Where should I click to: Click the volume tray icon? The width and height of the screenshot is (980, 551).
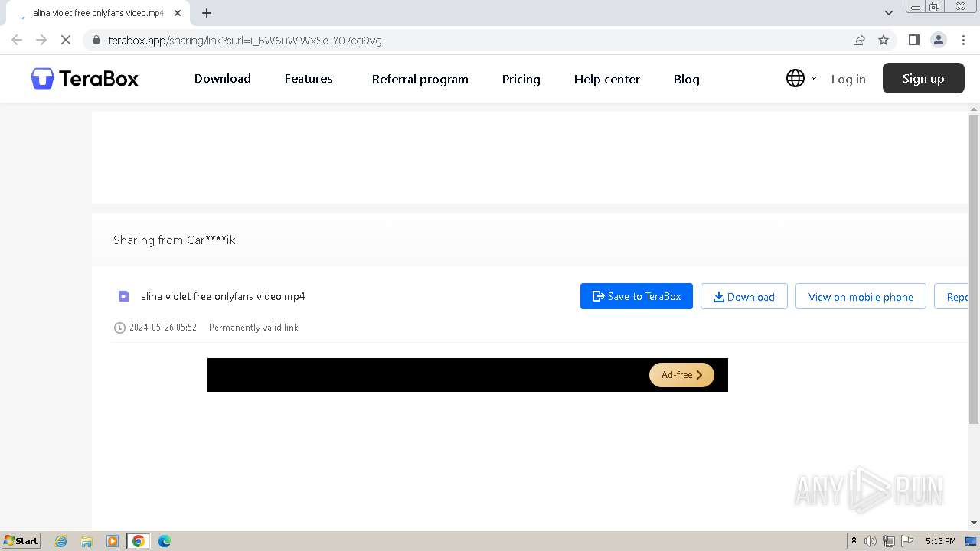tap(871, 541)
